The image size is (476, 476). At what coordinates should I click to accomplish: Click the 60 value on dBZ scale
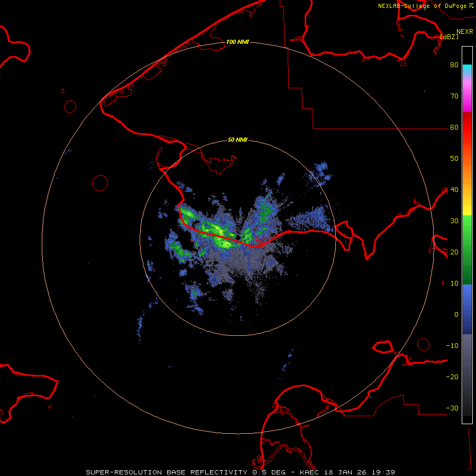pos(454,127)
